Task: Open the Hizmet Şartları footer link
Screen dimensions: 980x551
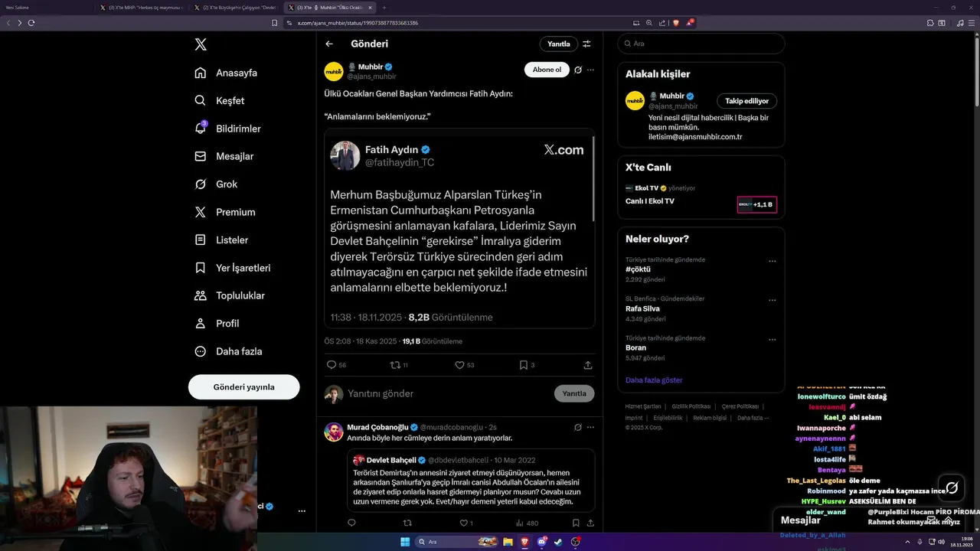Action: point(643,406)
